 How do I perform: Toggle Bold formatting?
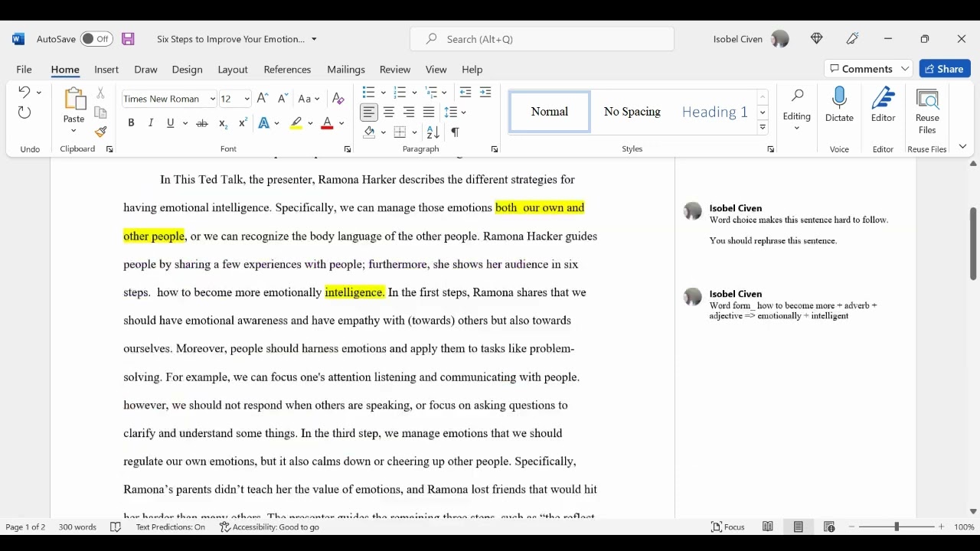pos(131,123)
